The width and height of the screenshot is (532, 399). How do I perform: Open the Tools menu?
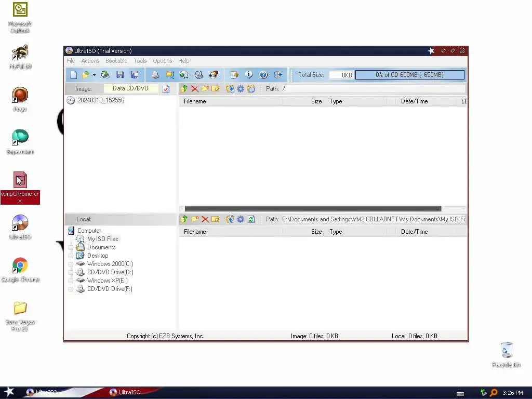140,61
